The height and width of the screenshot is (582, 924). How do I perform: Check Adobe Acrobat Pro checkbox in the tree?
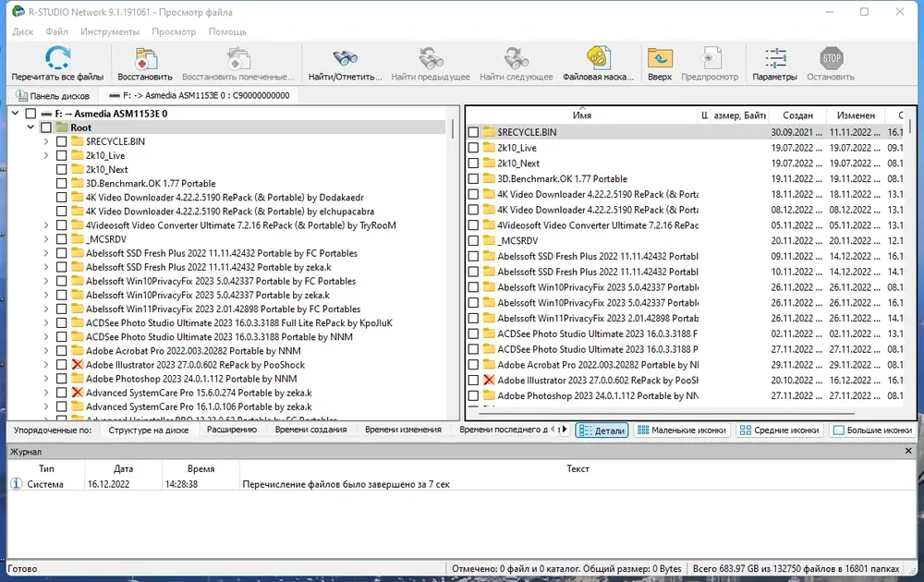point(61,350)
